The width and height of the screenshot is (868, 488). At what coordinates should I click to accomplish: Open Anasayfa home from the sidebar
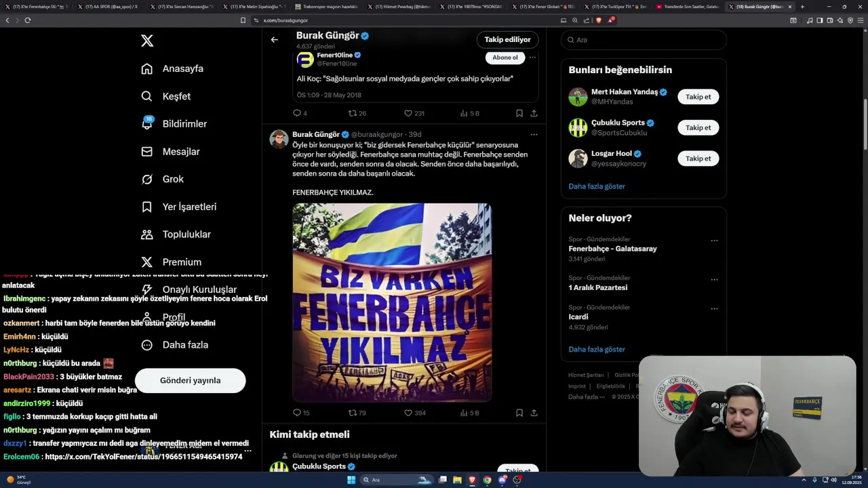click(172, 68)
